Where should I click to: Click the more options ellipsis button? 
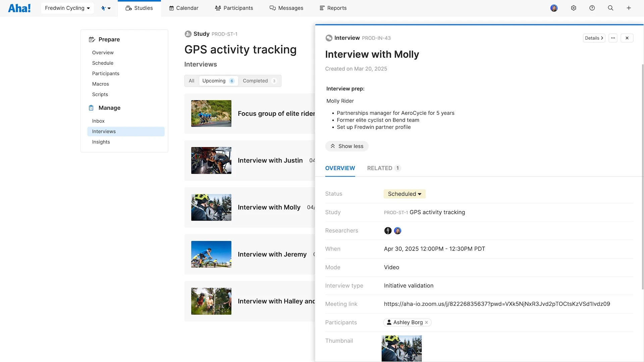point(613,38)
